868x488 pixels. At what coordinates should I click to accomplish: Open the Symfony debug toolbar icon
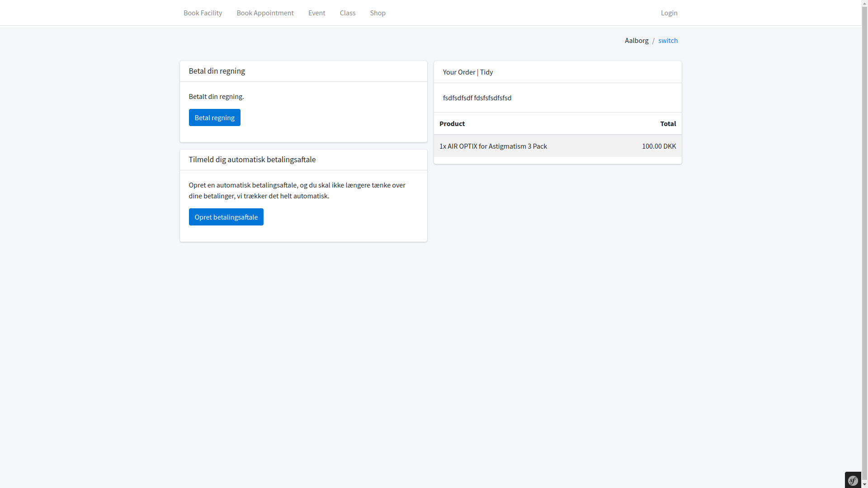click(x=853, y=480)
